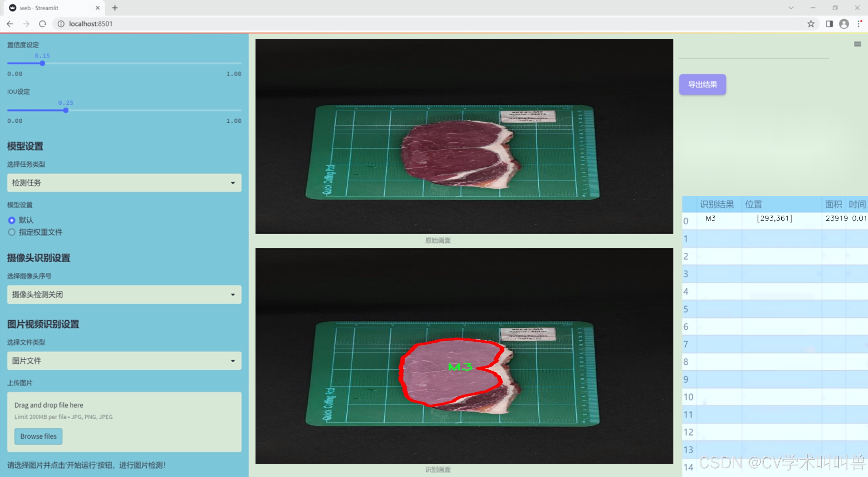868x477 pixels.
Task: Select the 默认 model radio option
Action: [x=12, y=220]
